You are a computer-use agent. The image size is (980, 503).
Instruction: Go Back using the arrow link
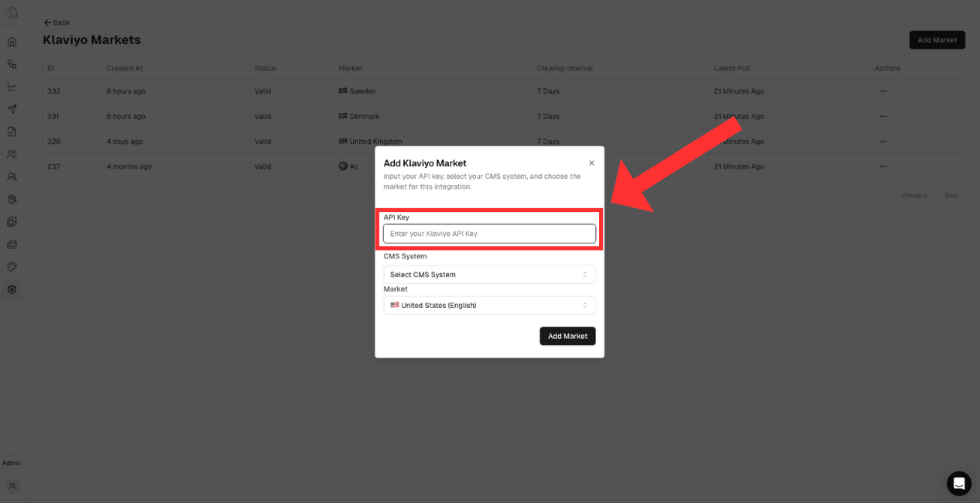tap(57, 22)
